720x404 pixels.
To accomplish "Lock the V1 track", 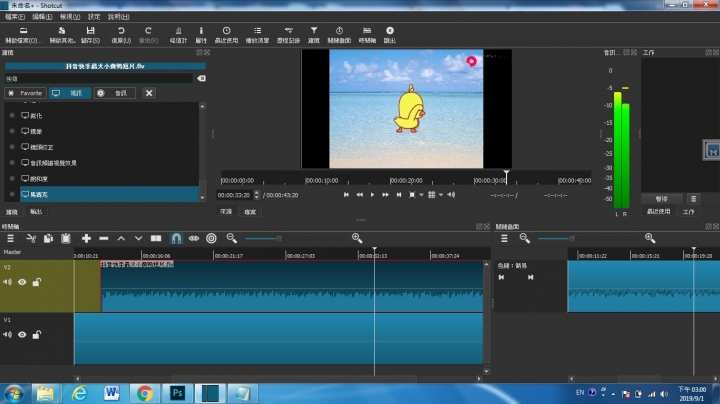I will tap(37, 335).
